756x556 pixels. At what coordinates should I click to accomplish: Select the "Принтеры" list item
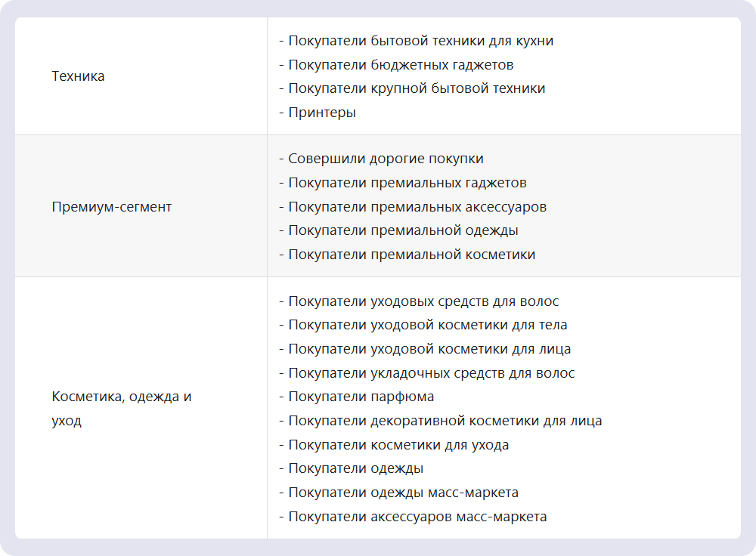321,113
